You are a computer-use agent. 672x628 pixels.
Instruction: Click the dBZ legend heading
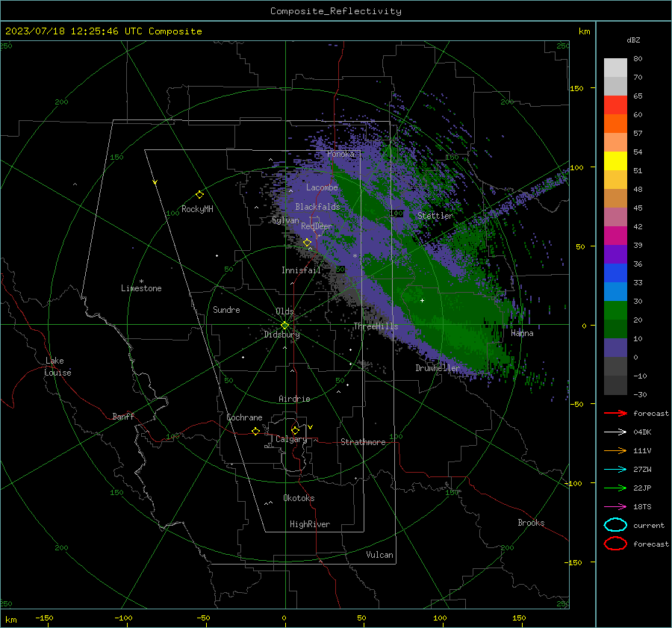(x=633, y=40)
